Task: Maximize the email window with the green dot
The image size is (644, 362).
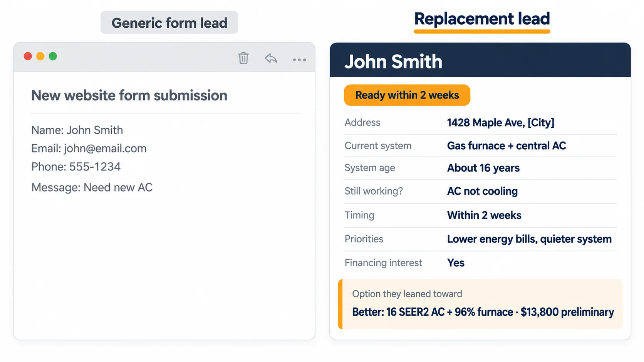Action: coord(53,56)
